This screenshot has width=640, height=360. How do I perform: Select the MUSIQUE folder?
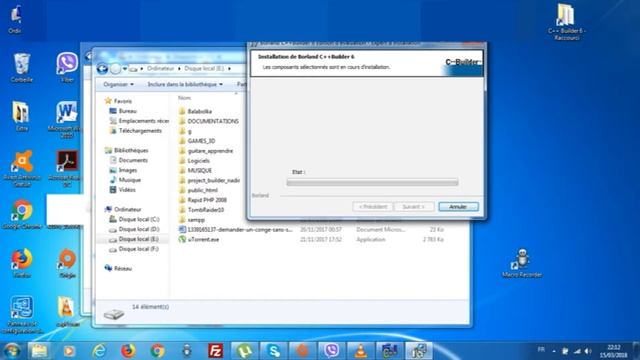coord(196,170)
